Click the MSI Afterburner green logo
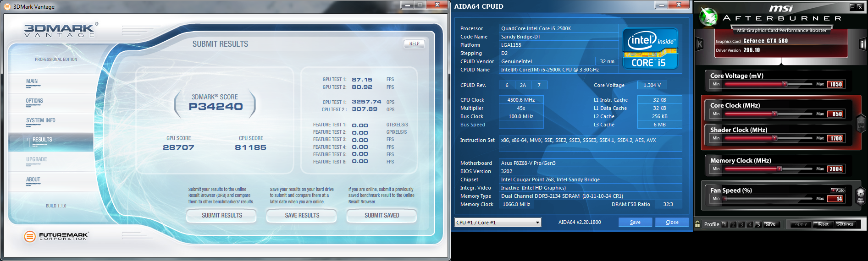The width and height of the screenshot is (868, 261). click(x=708, y=16)
